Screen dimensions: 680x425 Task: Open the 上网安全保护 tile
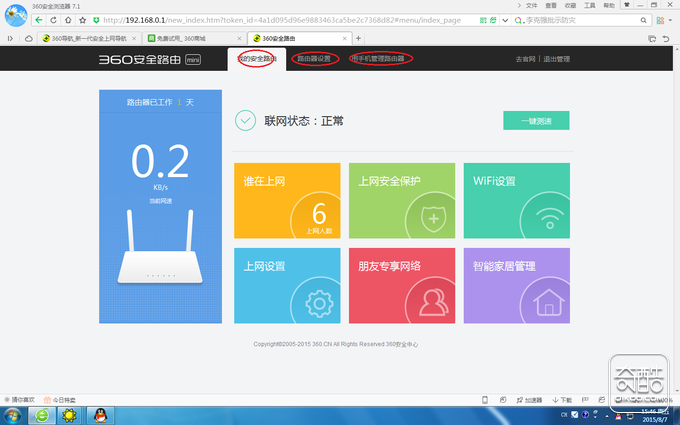pyautogui.click(x=402, y=200)
